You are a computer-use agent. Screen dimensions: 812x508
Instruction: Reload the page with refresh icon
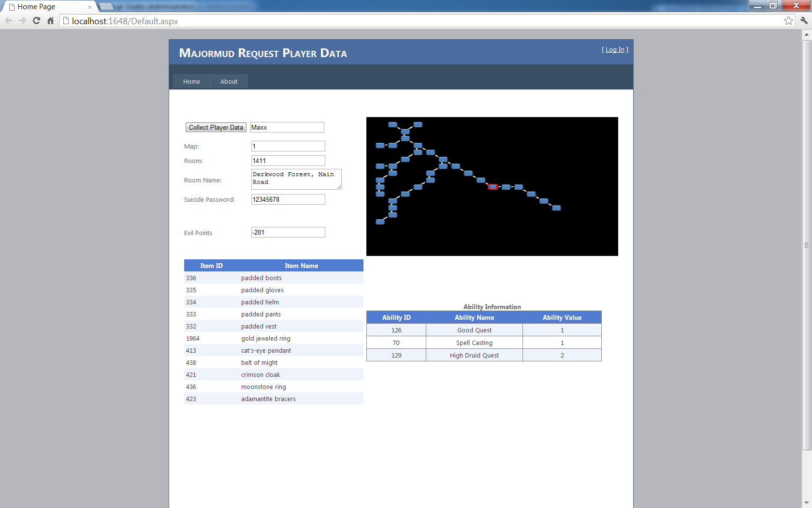36,21
